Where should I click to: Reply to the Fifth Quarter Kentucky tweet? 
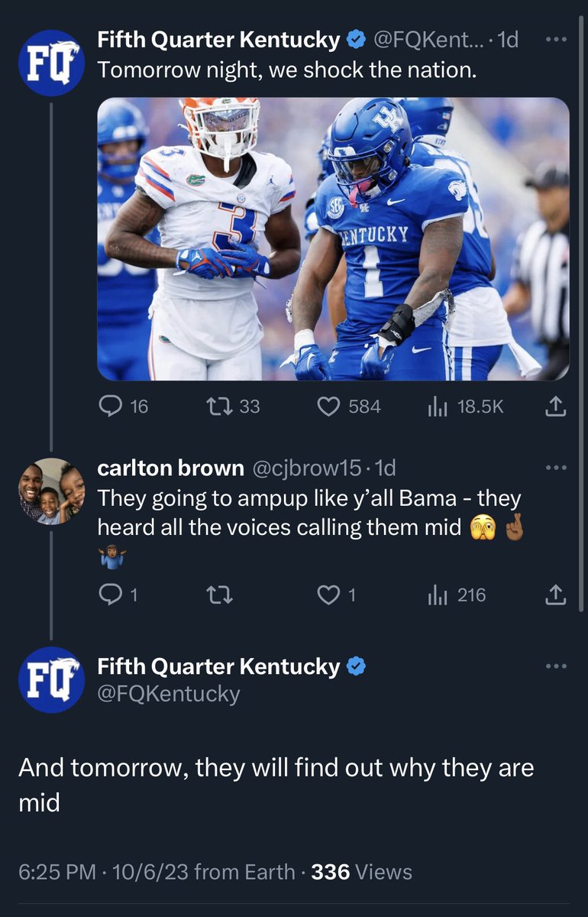click(124, 407)
